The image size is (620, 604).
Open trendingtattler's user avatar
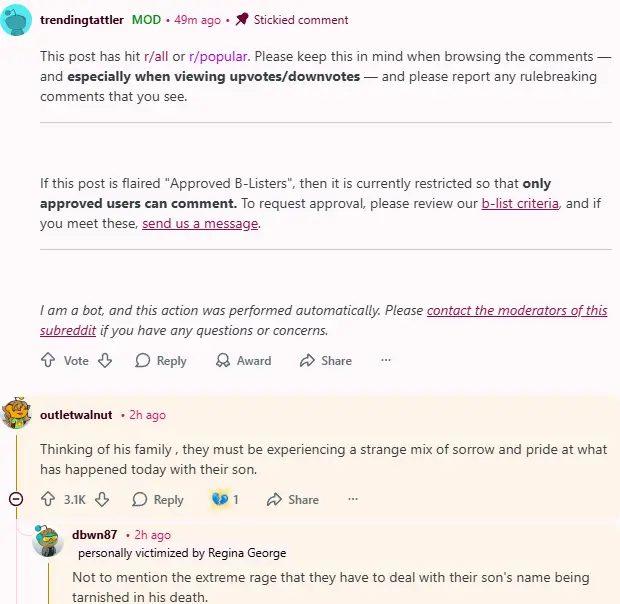(x=16, y=20)
